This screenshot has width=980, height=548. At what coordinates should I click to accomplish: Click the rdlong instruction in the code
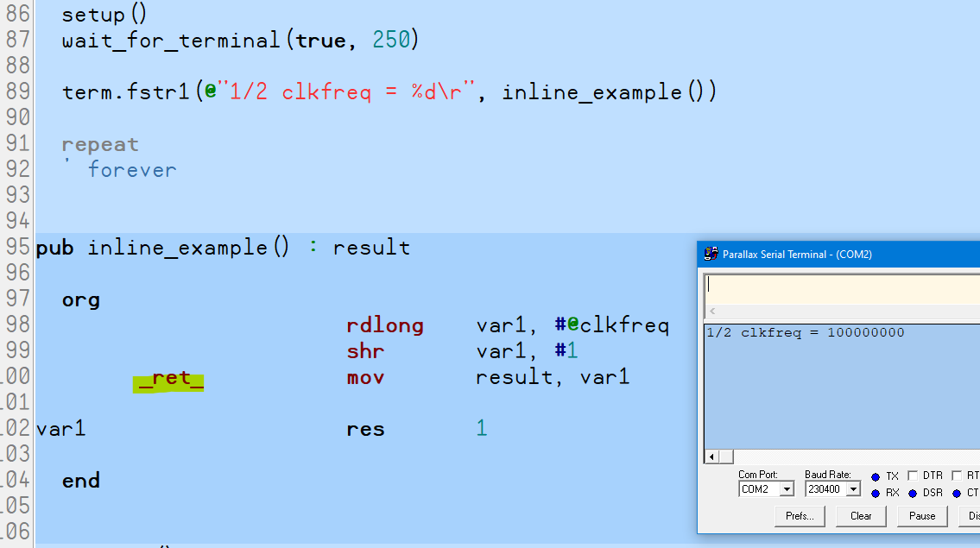pos(384,326)
